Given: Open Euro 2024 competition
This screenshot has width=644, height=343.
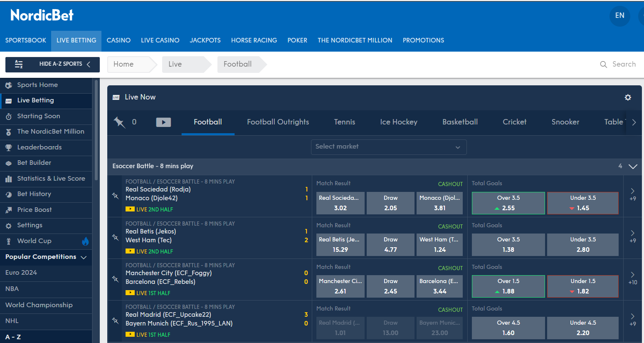Looking at the screenshot, I should (21, 273).
